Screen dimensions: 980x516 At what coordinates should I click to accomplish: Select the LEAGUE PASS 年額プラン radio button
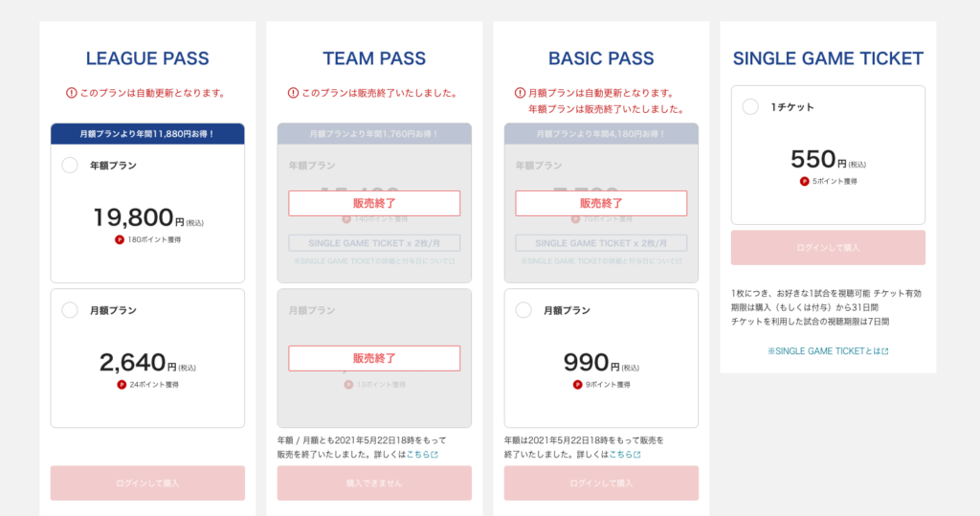click(70, 165)
